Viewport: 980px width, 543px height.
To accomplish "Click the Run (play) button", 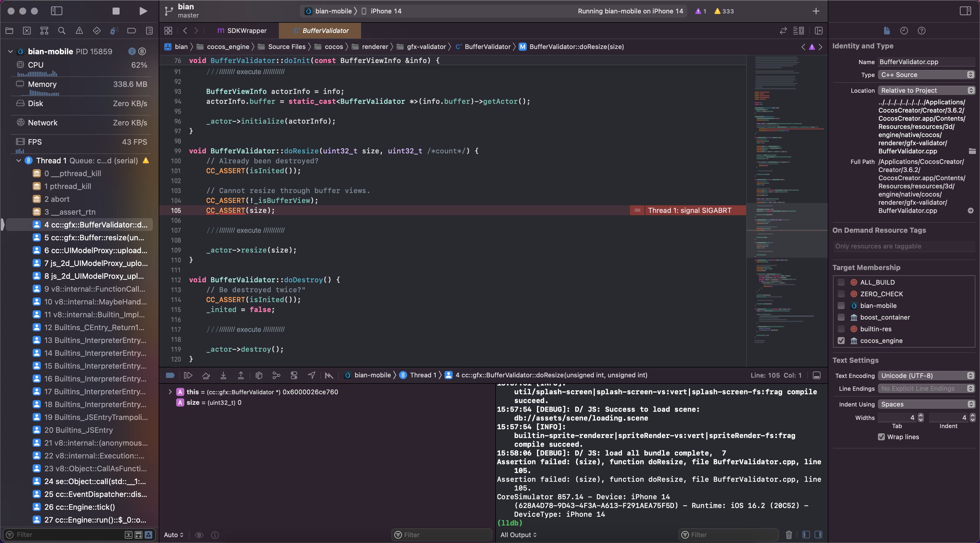I will pyautogui.click(x=143, y=11).
